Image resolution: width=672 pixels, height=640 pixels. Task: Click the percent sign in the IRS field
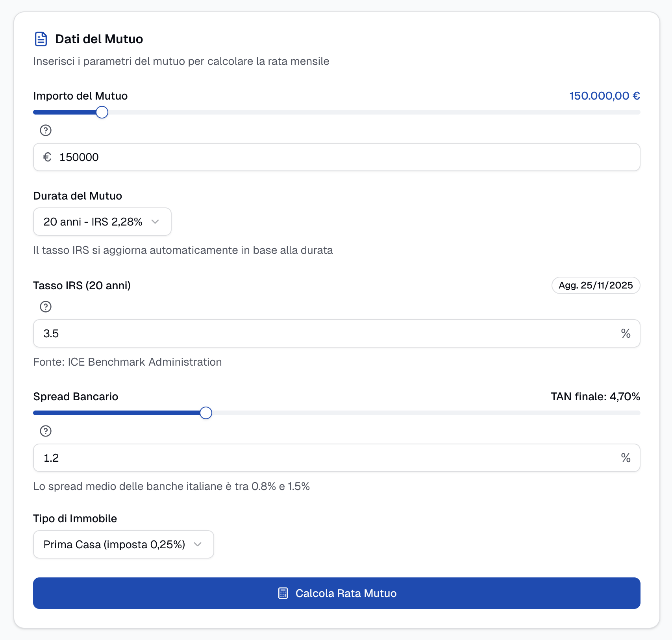(x=626, y=333)
